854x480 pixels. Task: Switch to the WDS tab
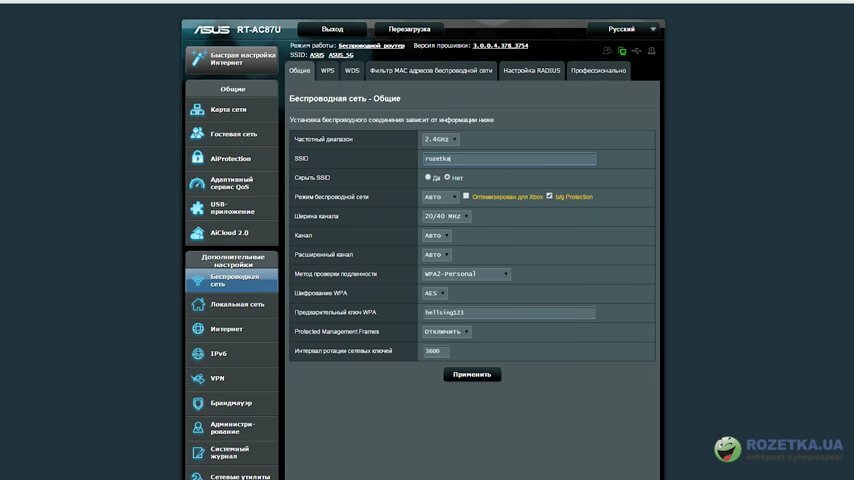click(x=352, y=71)
